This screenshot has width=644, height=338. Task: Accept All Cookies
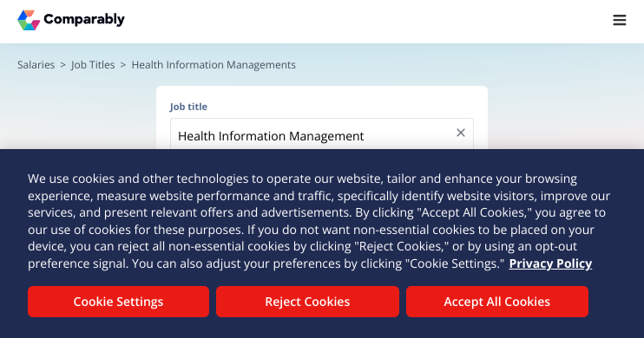497,302
